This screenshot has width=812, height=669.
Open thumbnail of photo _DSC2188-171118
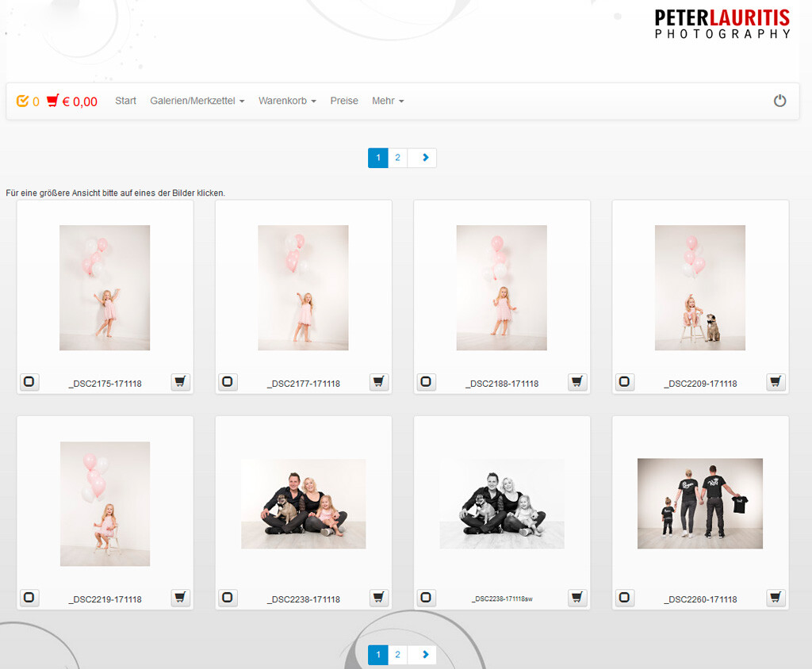[x=501, y=288]
